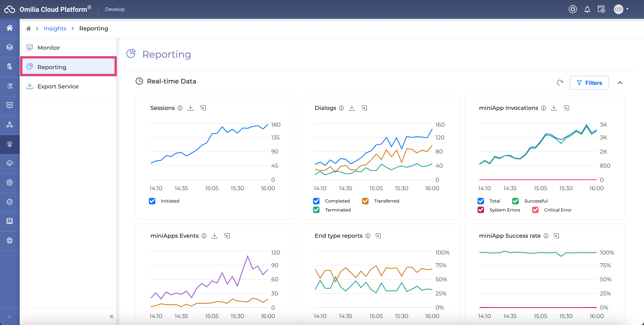644x325 pixels.
Task: Disable the System Errors series checkbox
Action: pos(481,210)
